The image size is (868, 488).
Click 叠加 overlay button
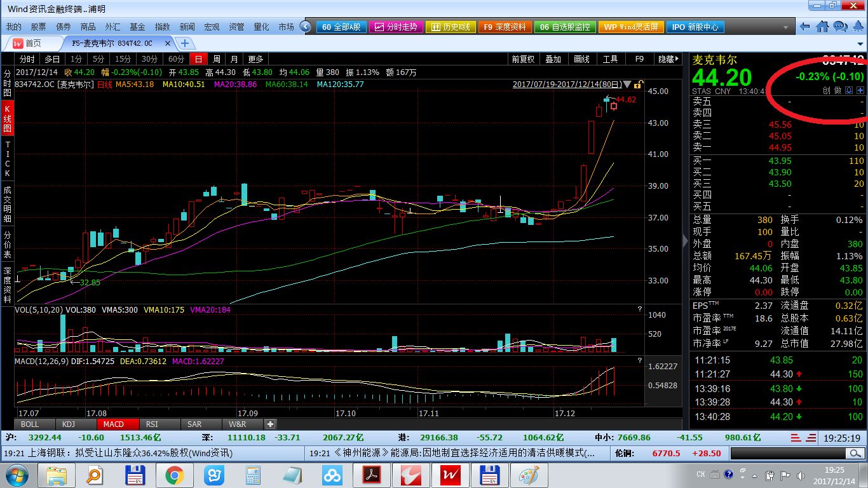coord(553,59)
